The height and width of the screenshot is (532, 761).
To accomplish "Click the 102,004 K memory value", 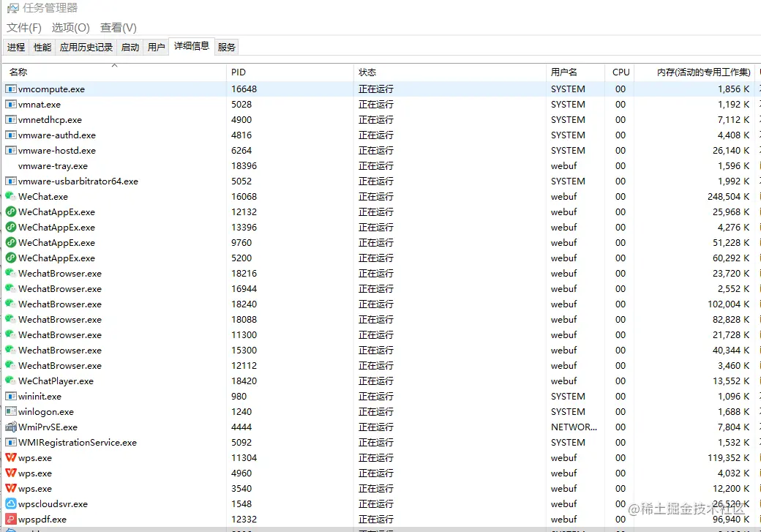I will pyautogui.click(x=728, y=304).
